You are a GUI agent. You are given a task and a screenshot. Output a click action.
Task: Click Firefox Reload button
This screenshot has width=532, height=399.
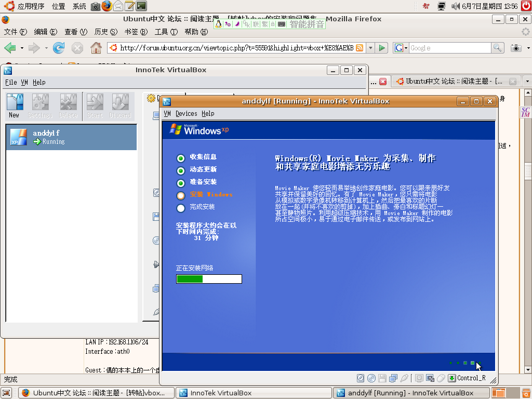pyautogui.click(x=59, y=48)
